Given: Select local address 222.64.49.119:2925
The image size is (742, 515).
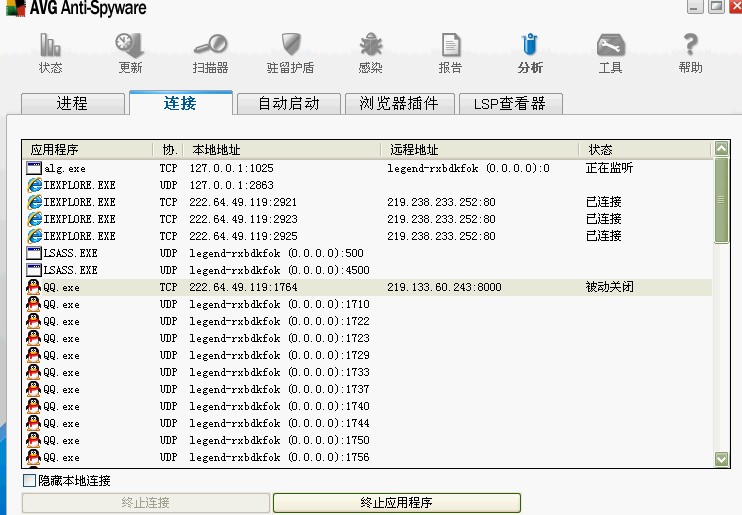Looking at the screenshot, I should pyautogui.click(x=243, y=236).
